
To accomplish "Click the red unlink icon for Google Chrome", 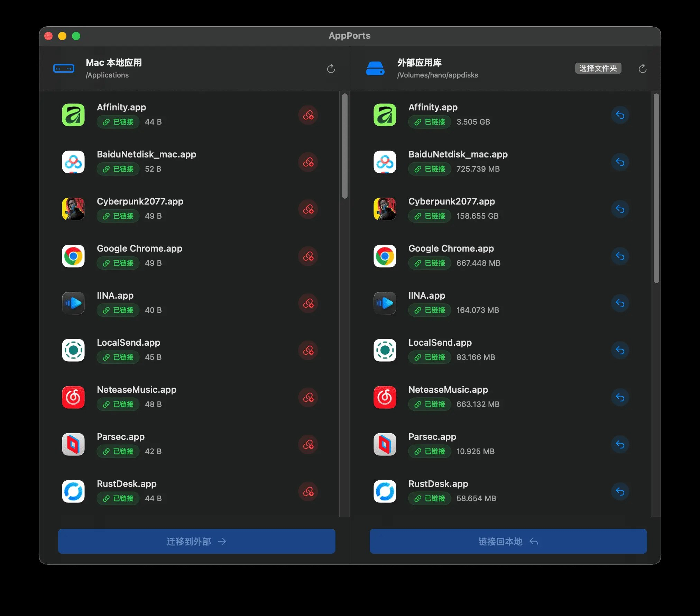I will tap(308, 256).
